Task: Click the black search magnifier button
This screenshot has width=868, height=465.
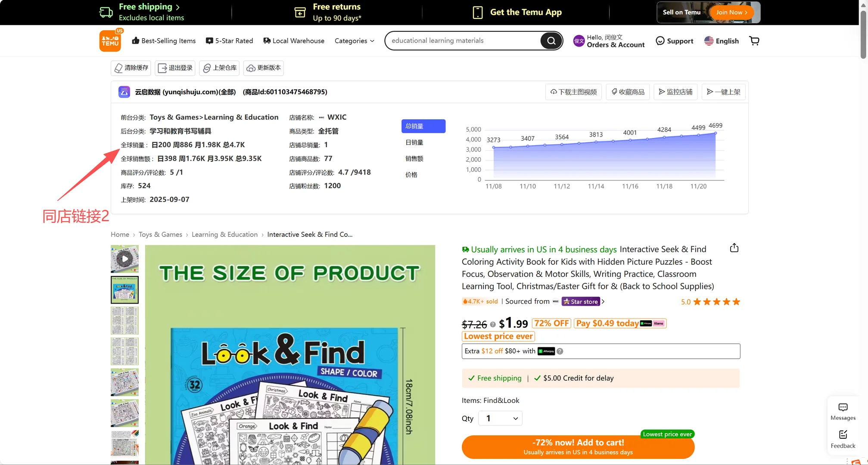Action: (x=551, y=41)
